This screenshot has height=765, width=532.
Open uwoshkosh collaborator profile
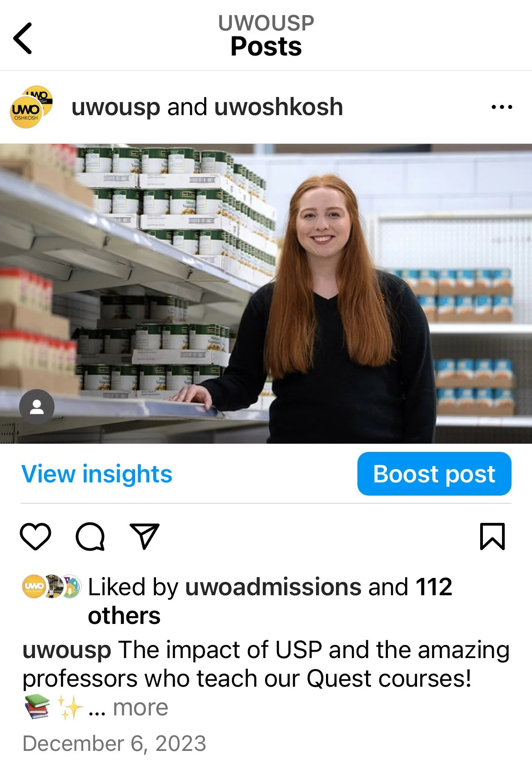click(278, 107)
